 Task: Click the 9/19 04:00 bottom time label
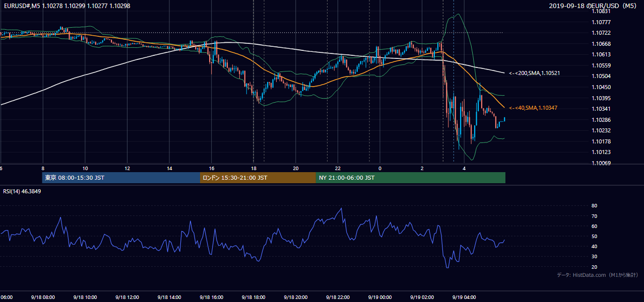pyautogui.click(x=463, y=297)
